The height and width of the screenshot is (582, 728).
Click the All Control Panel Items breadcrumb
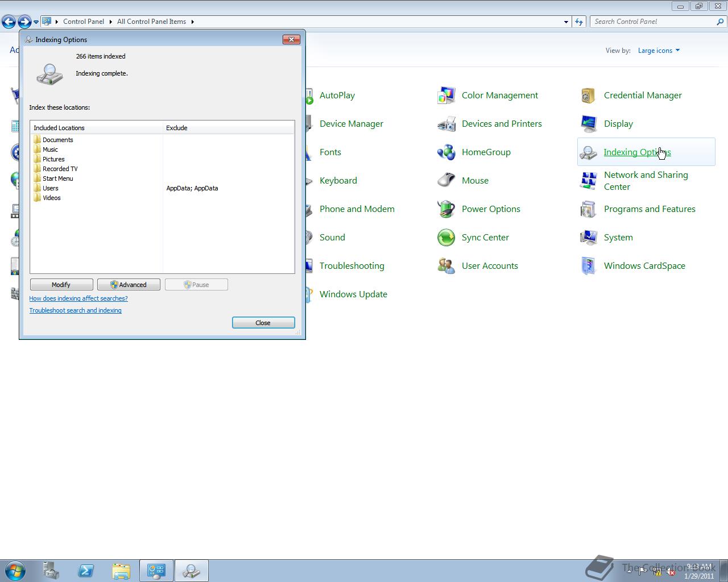pyautogui.click(x=152, y=22)
